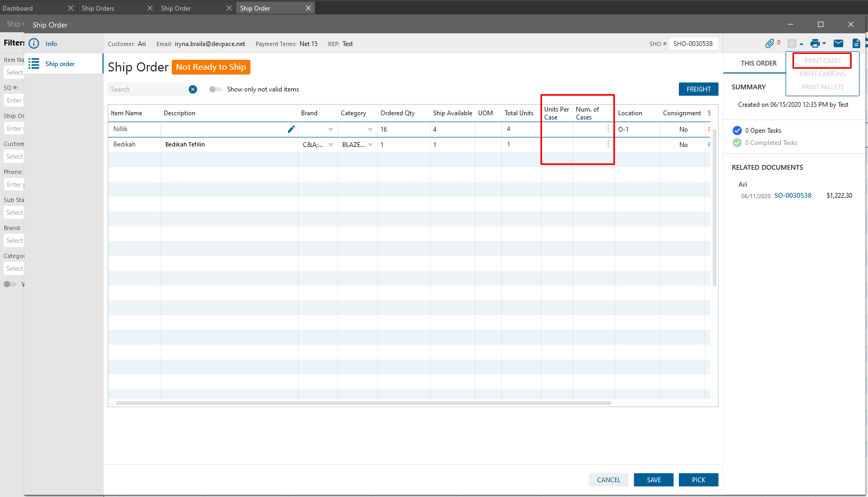Click the $1,222.30 amount
Viewport: 868px width, 497px height.
click(839, 196)
